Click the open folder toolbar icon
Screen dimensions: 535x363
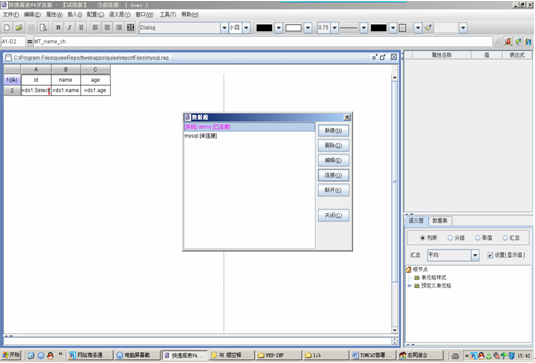(x=19, y=28)
